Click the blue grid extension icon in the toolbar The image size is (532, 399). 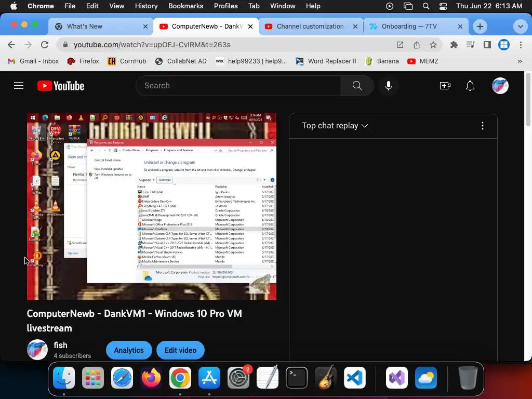[x=504, y=45]
